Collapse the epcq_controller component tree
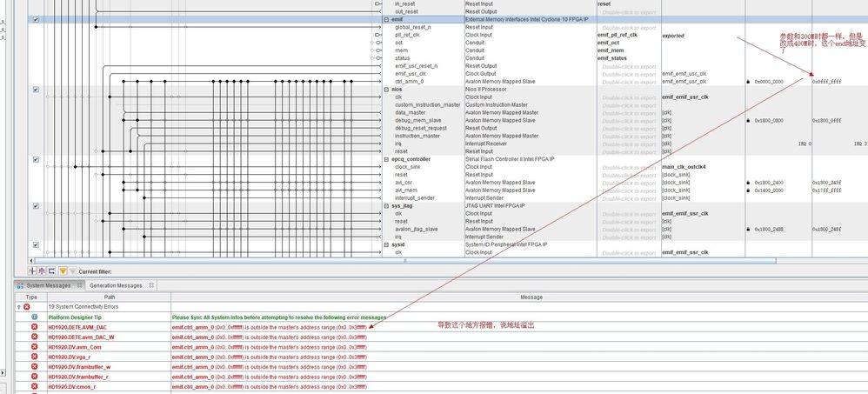868x394 pixels. [x=386, y=159]
